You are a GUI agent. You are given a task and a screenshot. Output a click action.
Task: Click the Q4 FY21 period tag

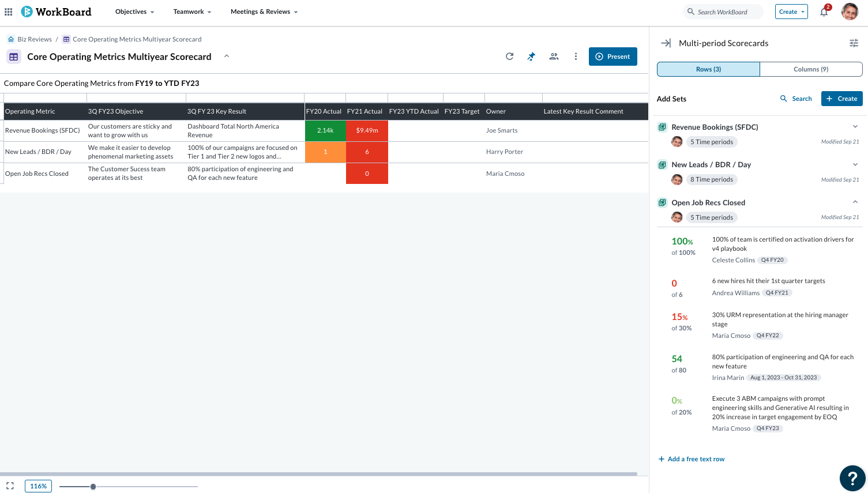click(x=777, y=293)
